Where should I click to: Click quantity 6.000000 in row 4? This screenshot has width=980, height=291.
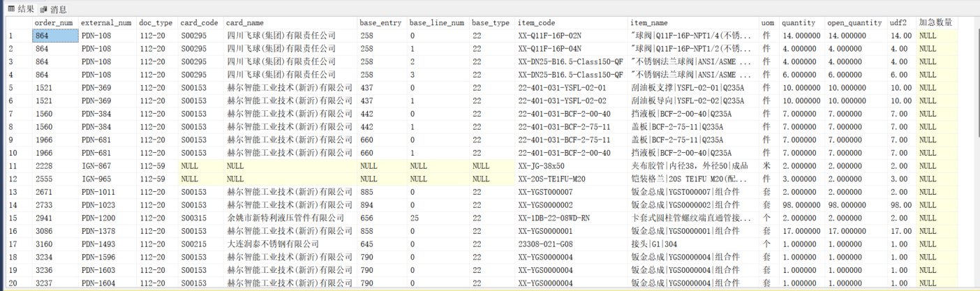tap(800, 75)
